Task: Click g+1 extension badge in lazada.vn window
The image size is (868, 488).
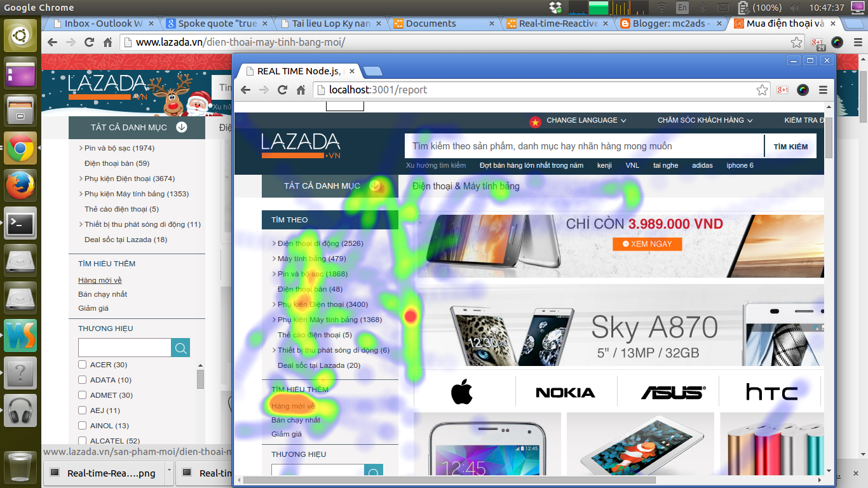Action: tap(818, 43)
